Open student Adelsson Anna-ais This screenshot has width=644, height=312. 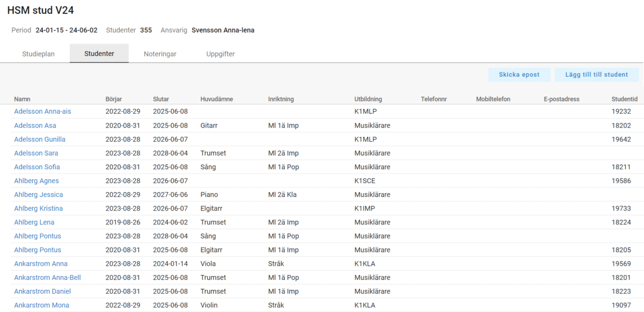tap(42, 112)
